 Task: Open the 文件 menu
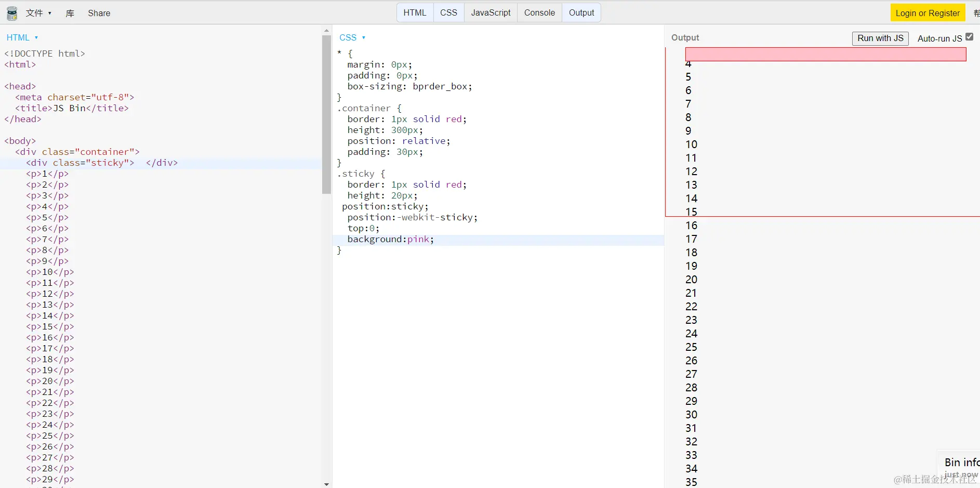[38, 13]
